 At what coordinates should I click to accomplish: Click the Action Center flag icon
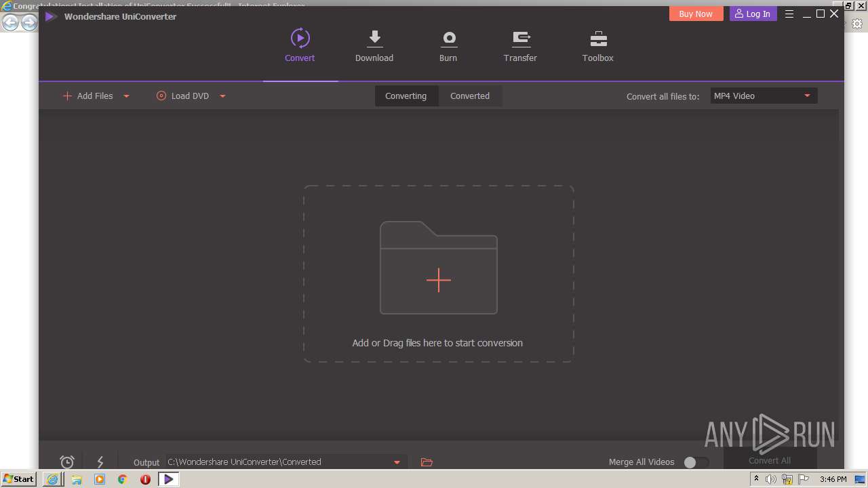[804, 479]
